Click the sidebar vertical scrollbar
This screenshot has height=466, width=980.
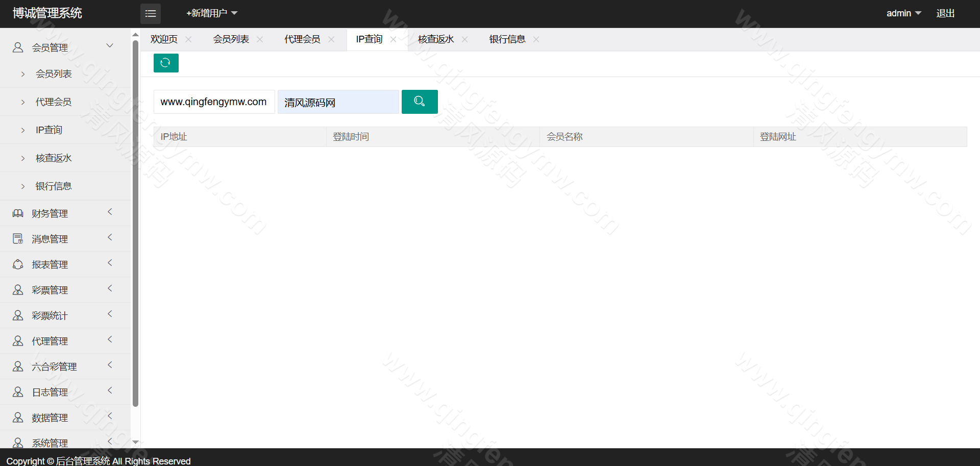(x=135, y=224)
